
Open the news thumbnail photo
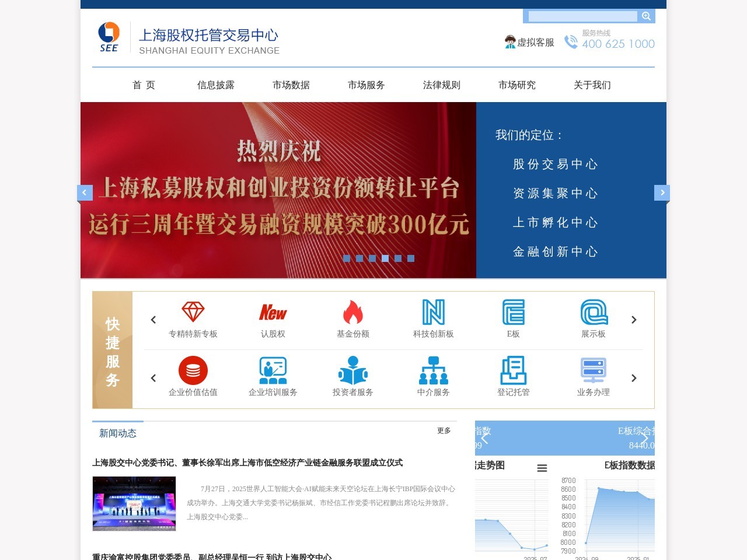[134, 503]
